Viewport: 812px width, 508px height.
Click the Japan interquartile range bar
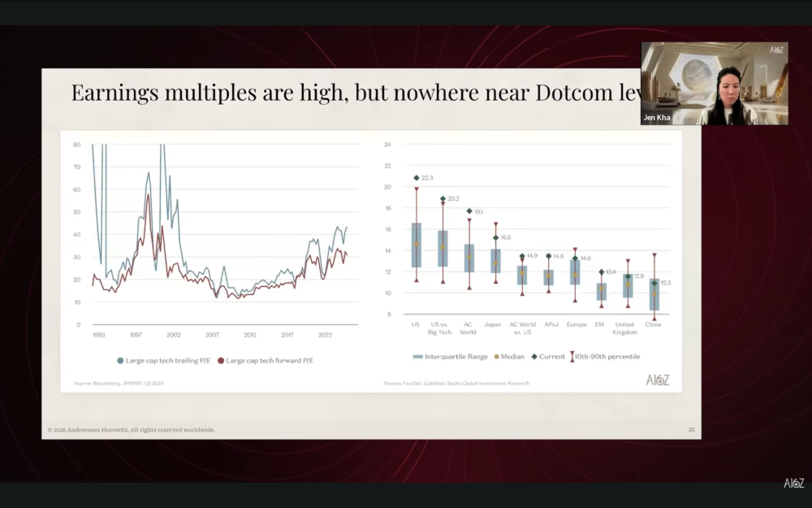coord(495,261)
